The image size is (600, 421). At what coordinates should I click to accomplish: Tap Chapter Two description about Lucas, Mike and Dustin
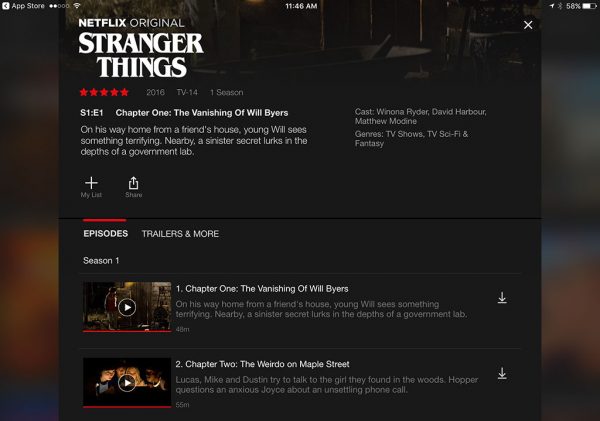[x=327, y=385]
